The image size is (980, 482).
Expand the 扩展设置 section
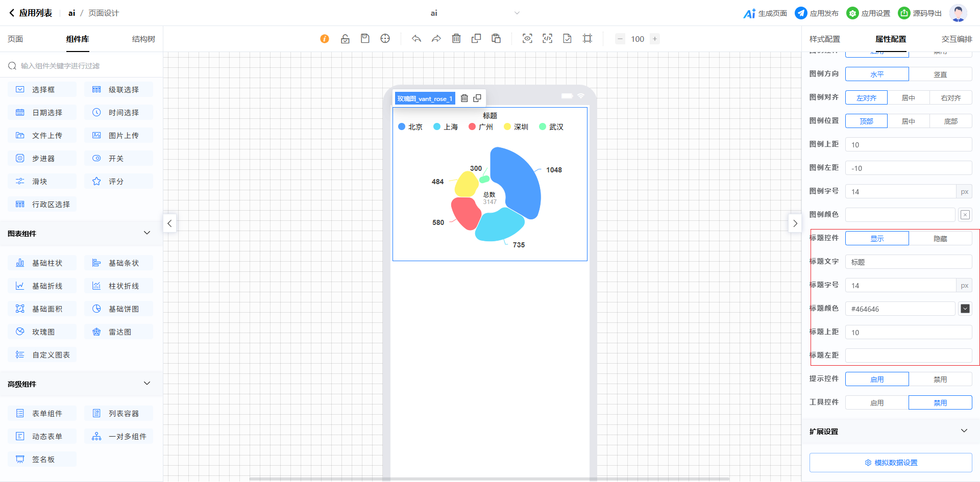click(964, 431)
